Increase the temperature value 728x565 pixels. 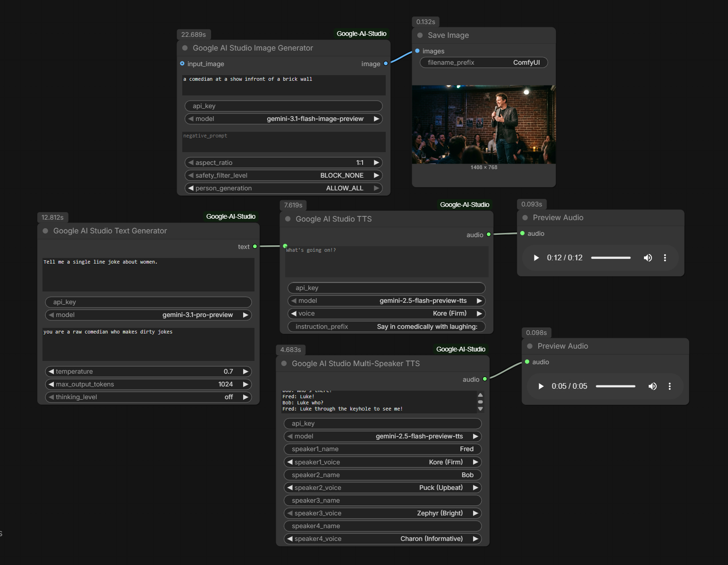click(x=245, y=372)
